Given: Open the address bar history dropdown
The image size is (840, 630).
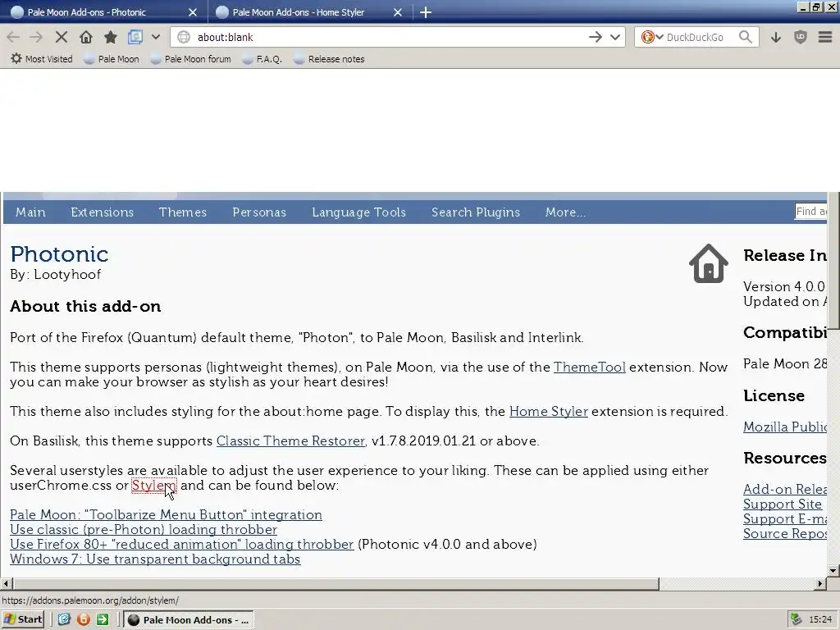Looking at the screenshot, I should pos(615,37).
